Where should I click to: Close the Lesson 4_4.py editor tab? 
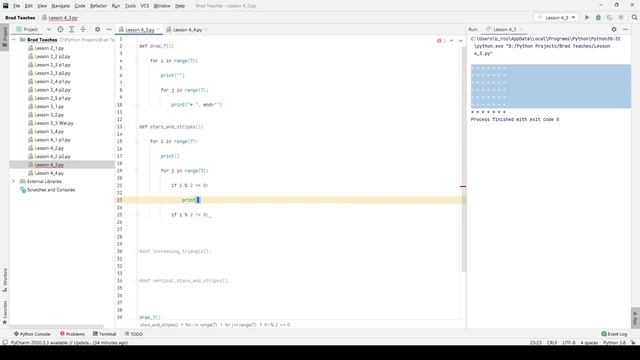click(206, 30)
